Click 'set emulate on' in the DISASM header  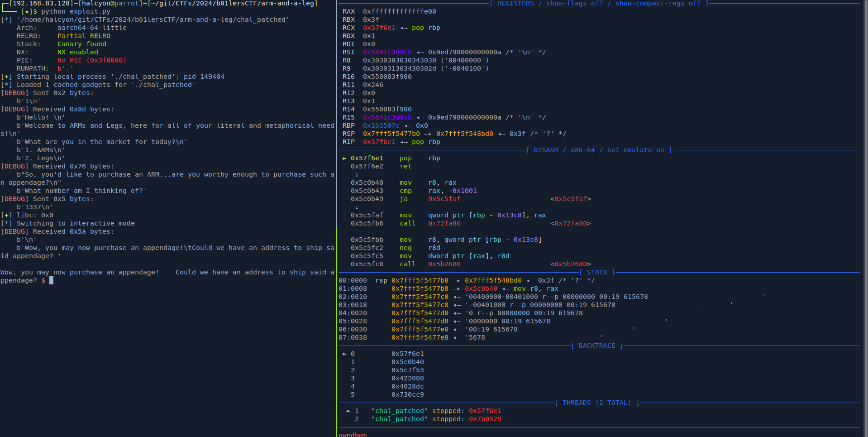(635, 150)
